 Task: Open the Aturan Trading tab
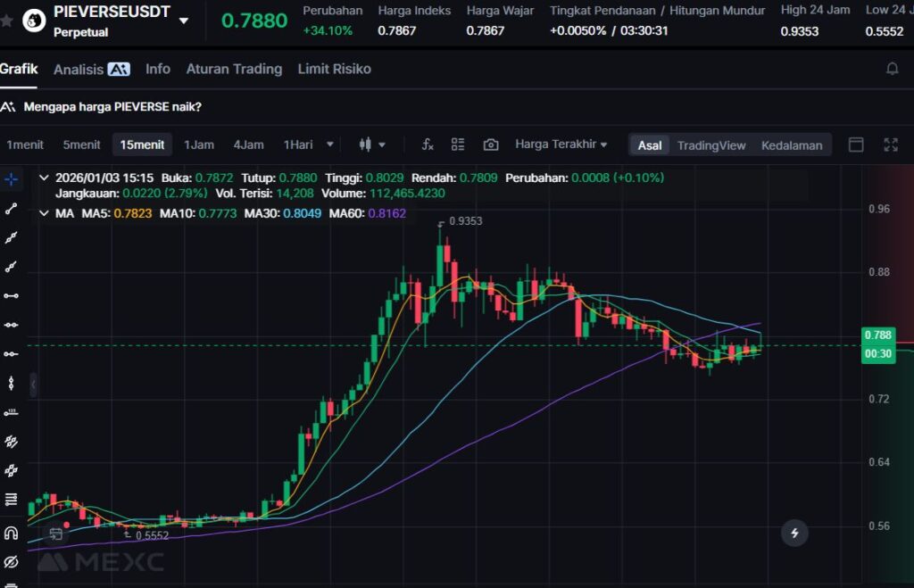tap(234, 69)
